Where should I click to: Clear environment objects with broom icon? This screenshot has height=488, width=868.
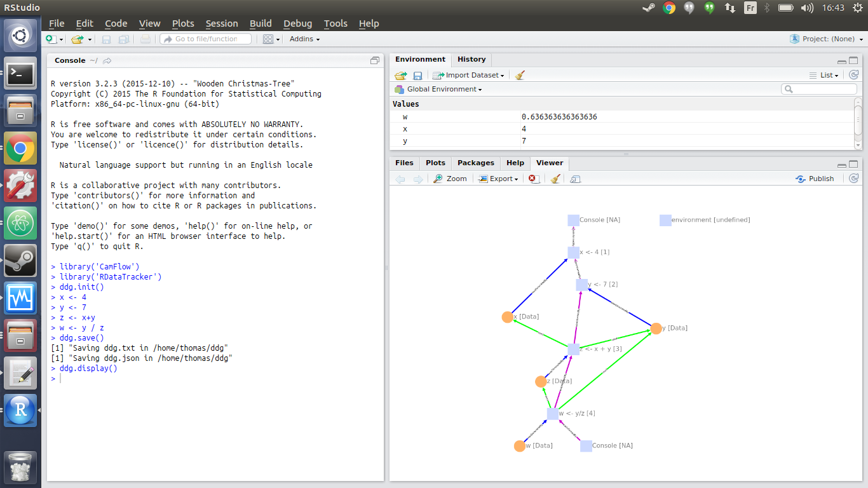pos(520,75)
